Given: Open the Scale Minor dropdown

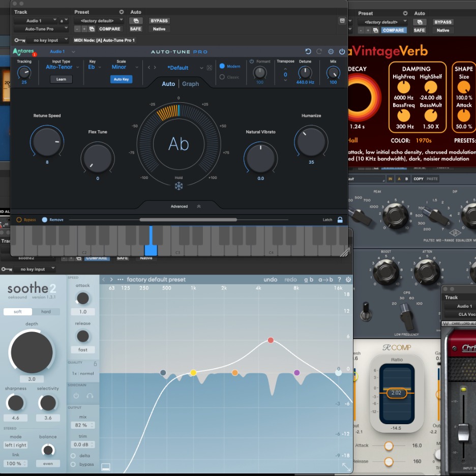Looking at the screenshot, I should [125, 67].
